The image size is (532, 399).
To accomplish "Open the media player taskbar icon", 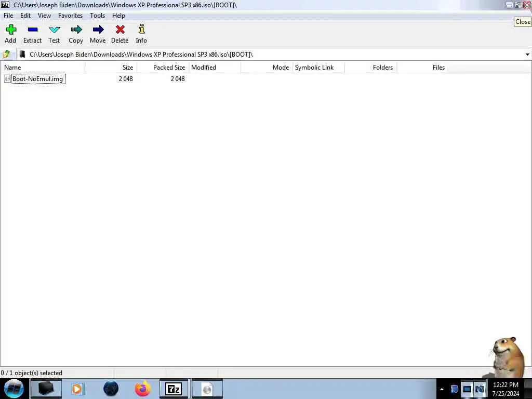I will (77, 389).
